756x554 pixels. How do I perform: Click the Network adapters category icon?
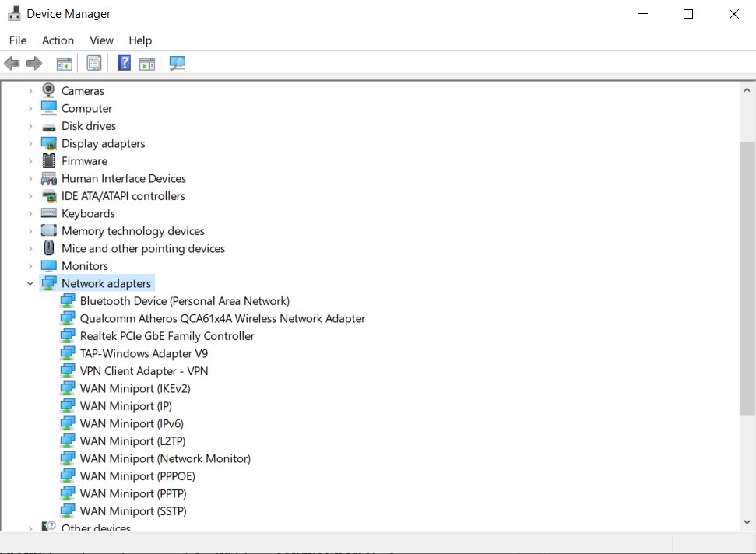49,283
